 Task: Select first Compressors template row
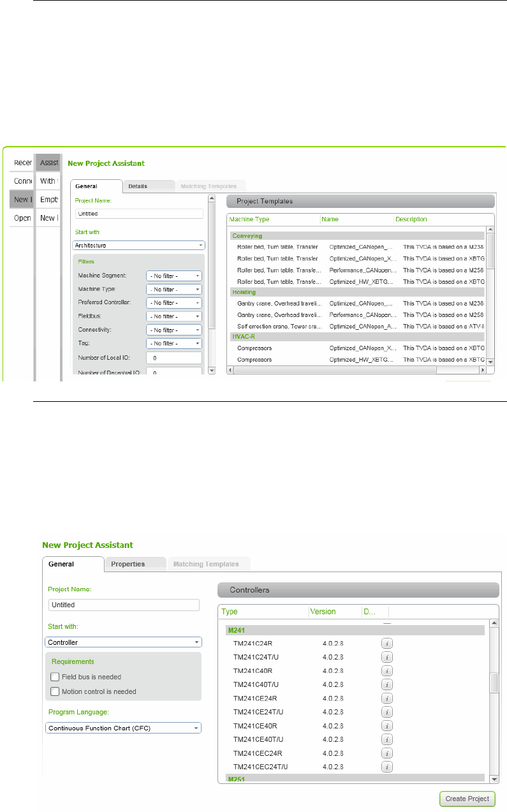coord(357,348)
